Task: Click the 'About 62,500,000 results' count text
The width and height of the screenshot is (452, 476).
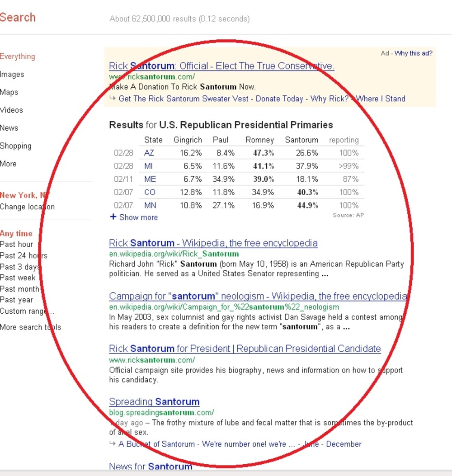Action: [x=179, y=19]
